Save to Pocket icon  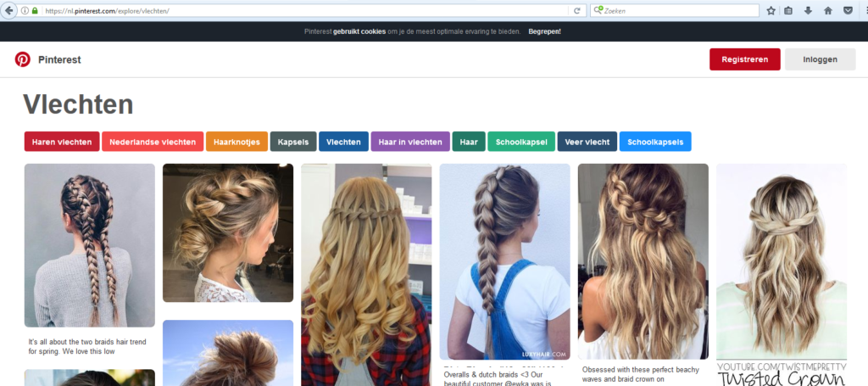click(848, 10)
